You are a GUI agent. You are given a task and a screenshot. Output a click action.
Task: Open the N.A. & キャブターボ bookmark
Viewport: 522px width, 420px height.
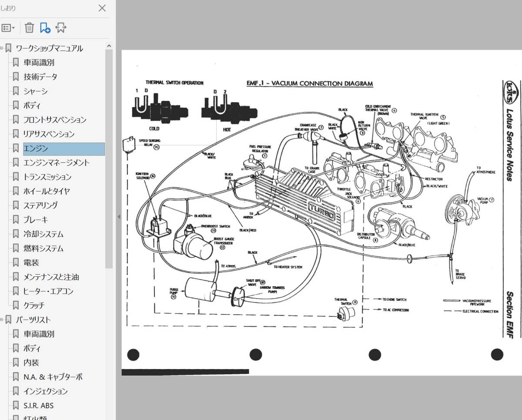tap(53, 377)
